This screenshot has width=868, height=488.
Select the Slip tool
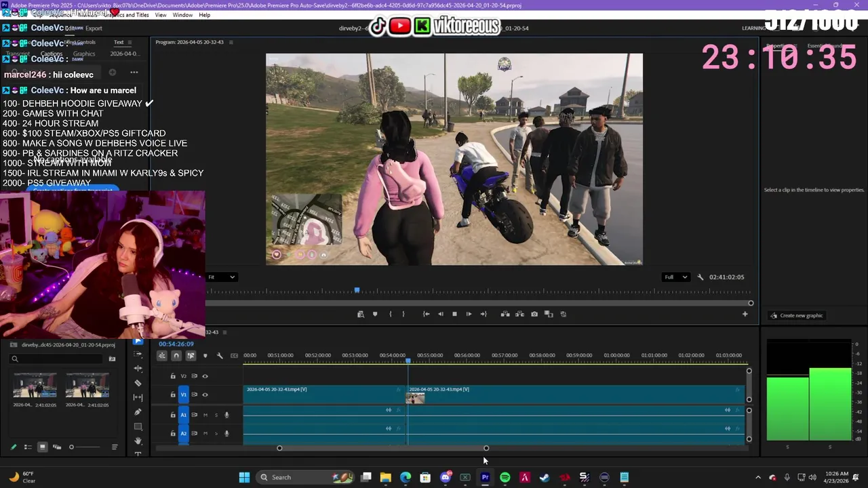coord(138,397)
